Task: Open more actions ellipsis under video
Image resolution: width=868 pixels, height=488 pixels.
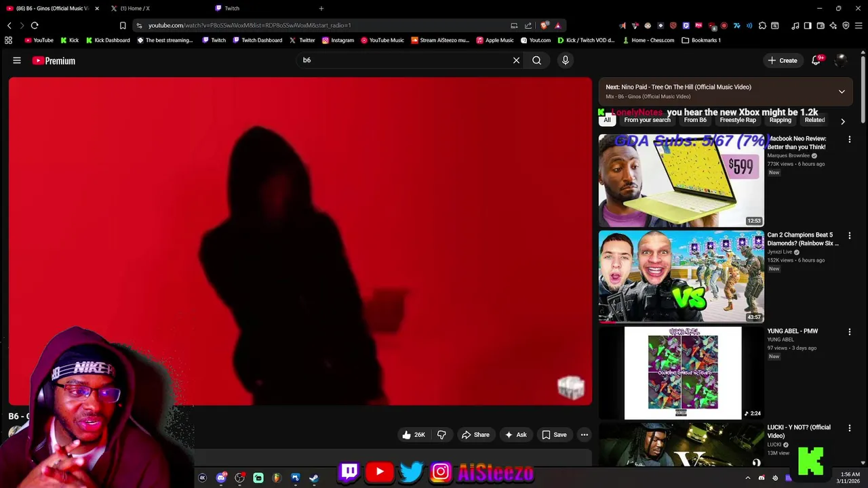Action: [585, 434]
